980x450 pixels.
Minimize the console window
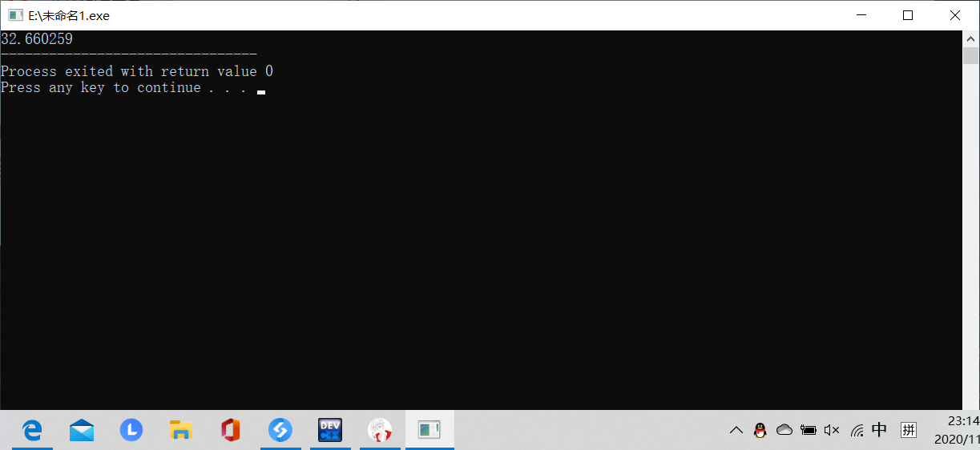coord(861,15)
